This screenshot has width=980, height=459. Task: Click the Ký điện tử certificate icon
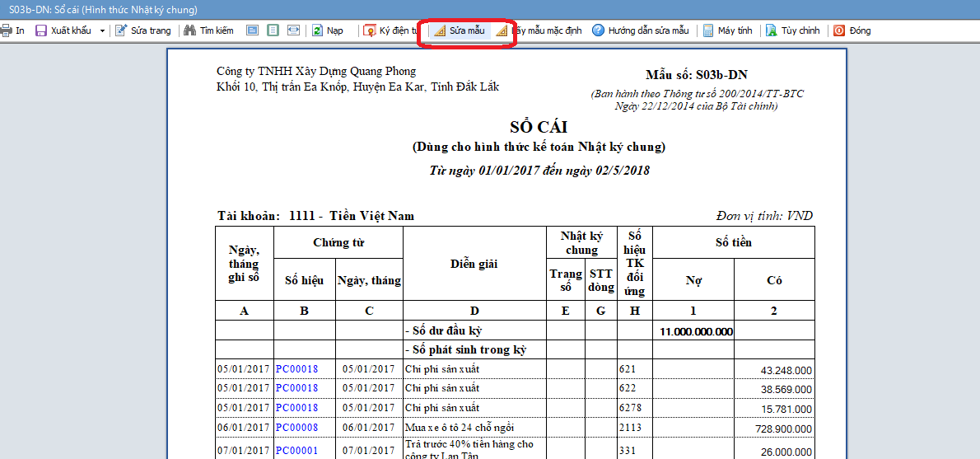370,30
